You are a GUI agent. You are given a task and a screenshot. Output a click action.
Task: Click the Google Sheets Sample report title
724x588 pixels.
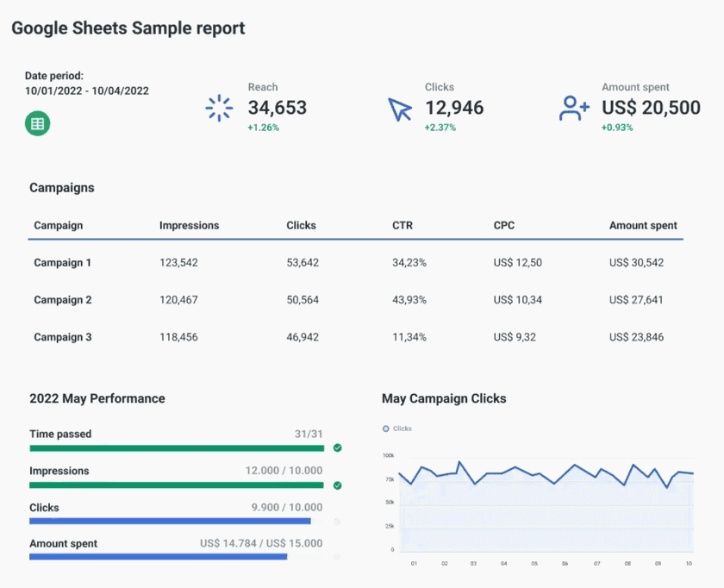pyautogui.click(x=128, y=28)
